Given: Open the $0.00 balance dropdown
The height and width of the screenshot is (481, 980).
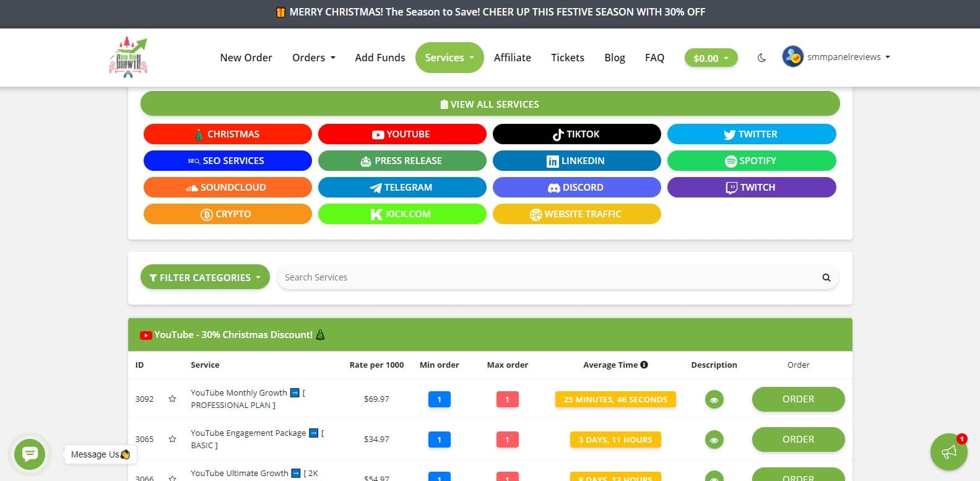Looking at the screenshot, I should (x=711, y=58).
